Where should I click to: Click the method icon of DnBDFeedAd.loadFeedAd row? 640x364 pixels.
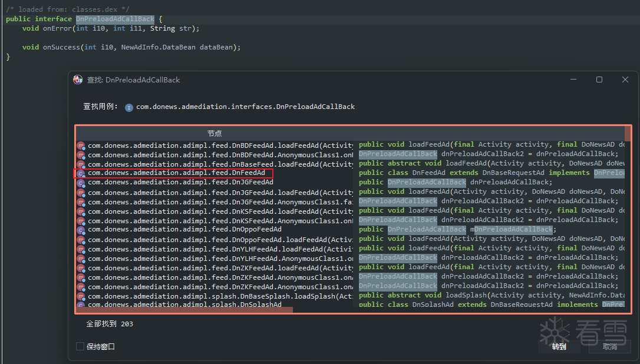(x=81, y=145)
